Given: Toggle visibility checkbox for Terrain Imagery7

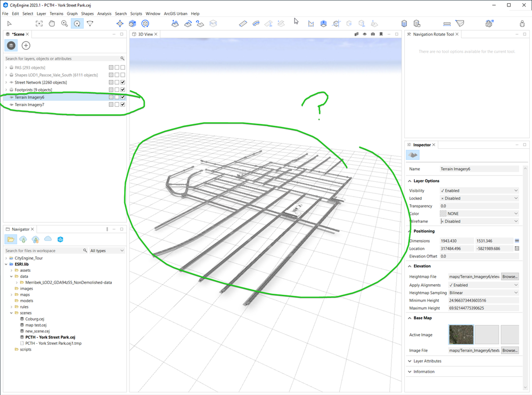Looking at the screenshot, I should coord(122,104).
